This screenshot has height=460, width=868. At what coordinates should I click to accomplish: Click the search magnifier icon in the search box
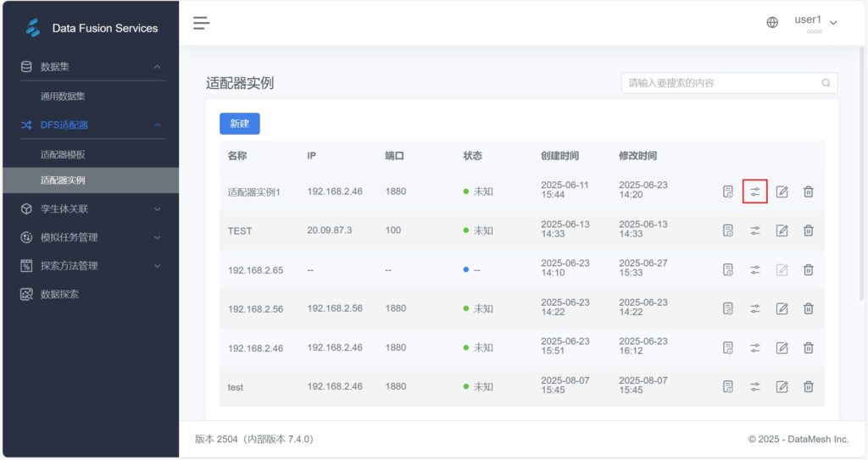point(826,83)
